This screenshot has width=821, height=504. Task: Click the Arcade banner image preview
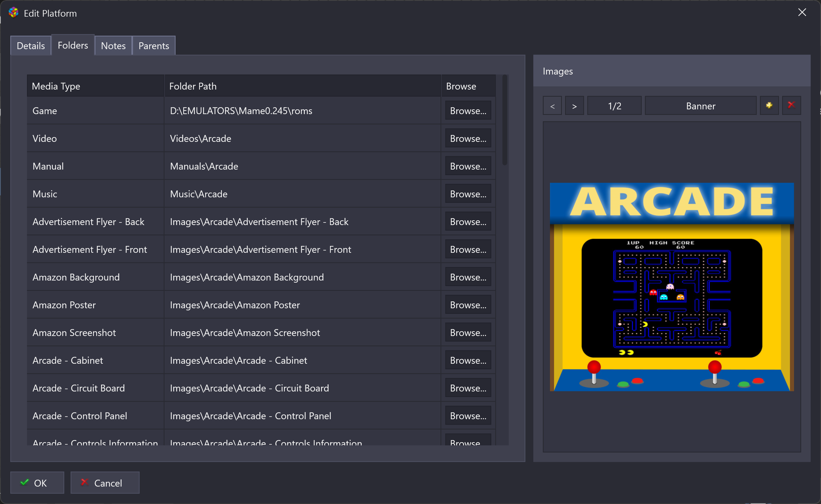672,287
